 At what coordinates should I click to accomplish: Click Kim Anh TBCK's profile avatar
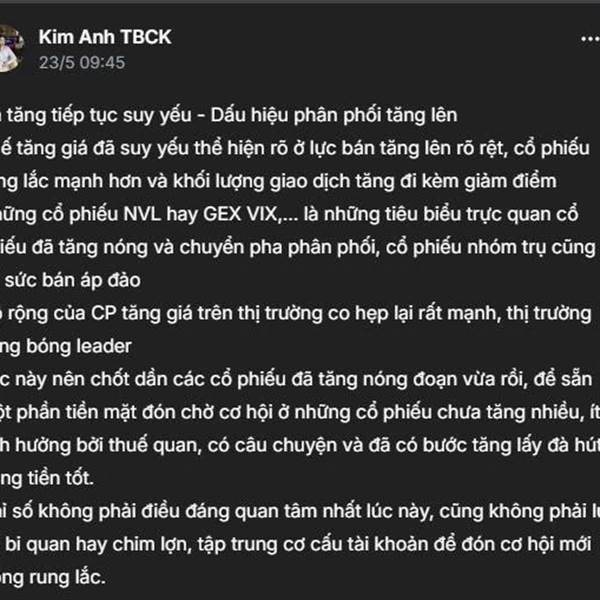[11, 48]
